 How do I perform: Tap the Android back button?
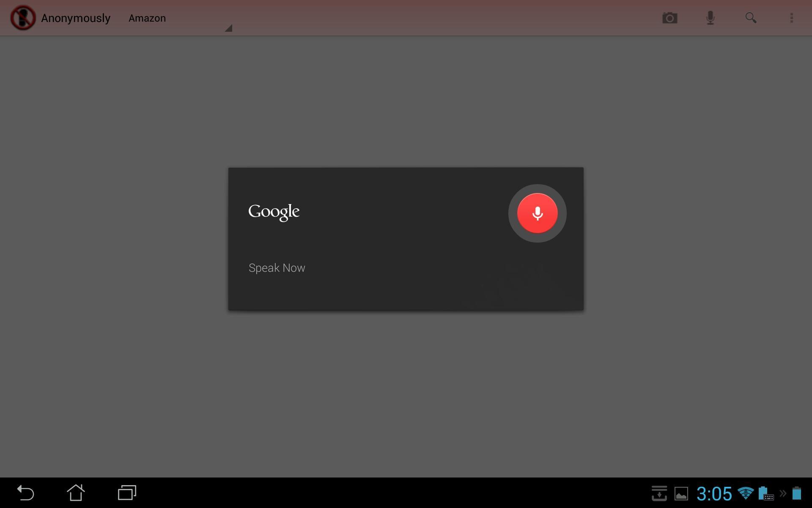[25, 493]
